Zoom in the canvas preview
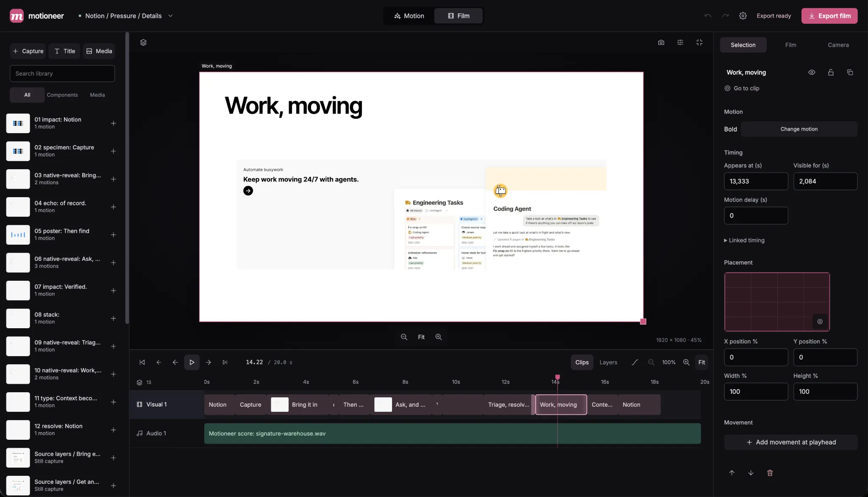 pyautogui.click(x=439, y=337)
